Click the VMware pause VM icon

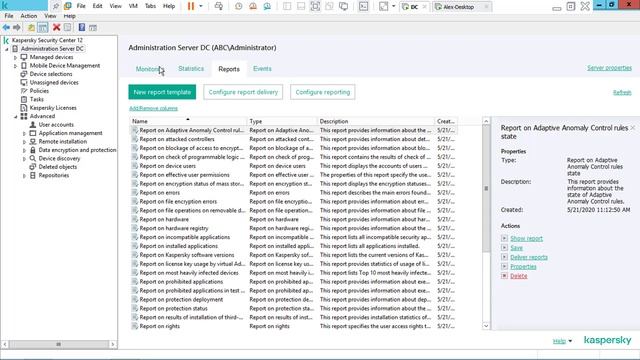coord(191,6)
